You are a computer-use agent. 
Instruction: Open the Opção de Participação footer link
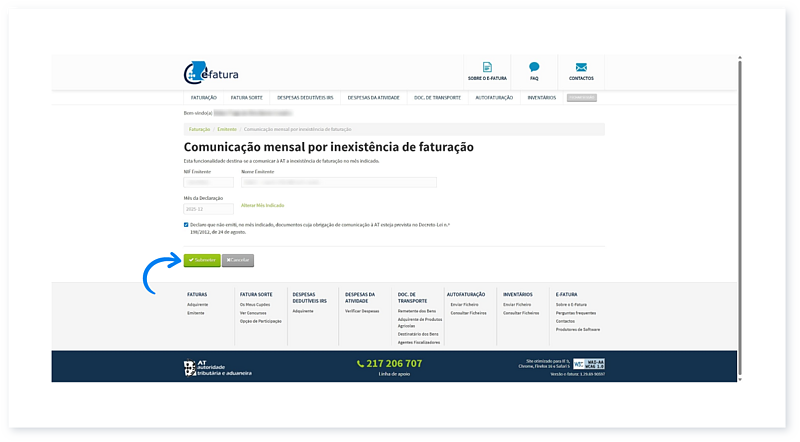[261, 321]
